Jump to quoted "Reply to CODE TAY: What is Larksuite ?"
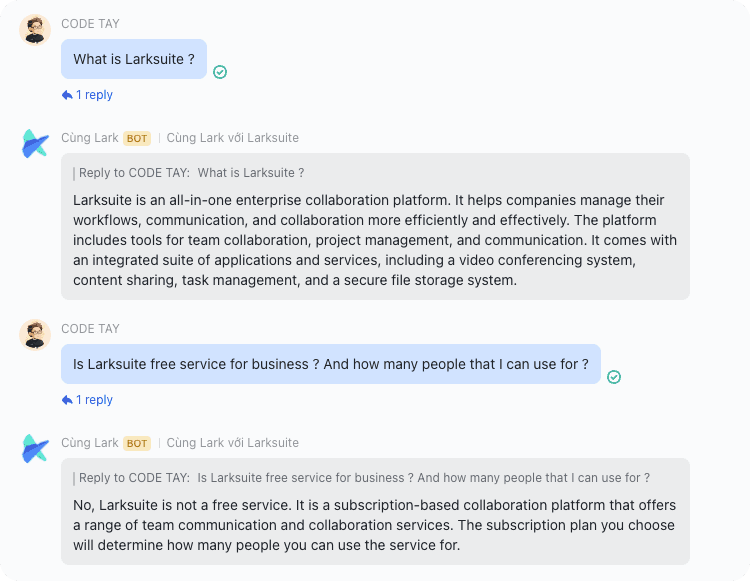This screenshot has width=750, height=581. coord(191,173)
